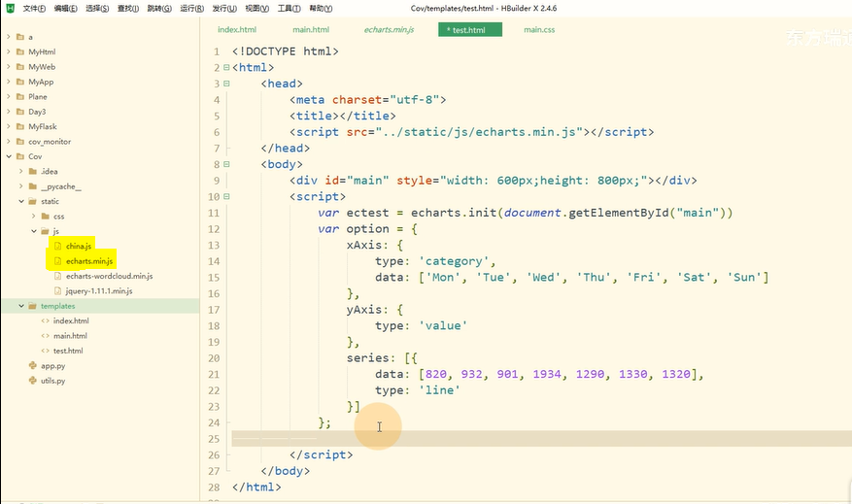Click the china.js file icon
The width and height of the screenshot is (852, 504).
(x=58, y=247)
